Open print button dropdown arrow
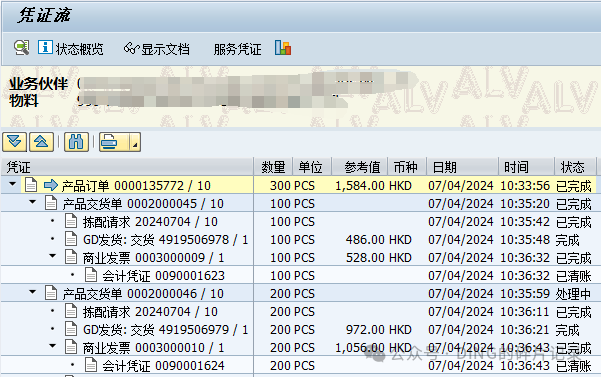The width and height of the screenshot is (601, 377). point(135,142)
